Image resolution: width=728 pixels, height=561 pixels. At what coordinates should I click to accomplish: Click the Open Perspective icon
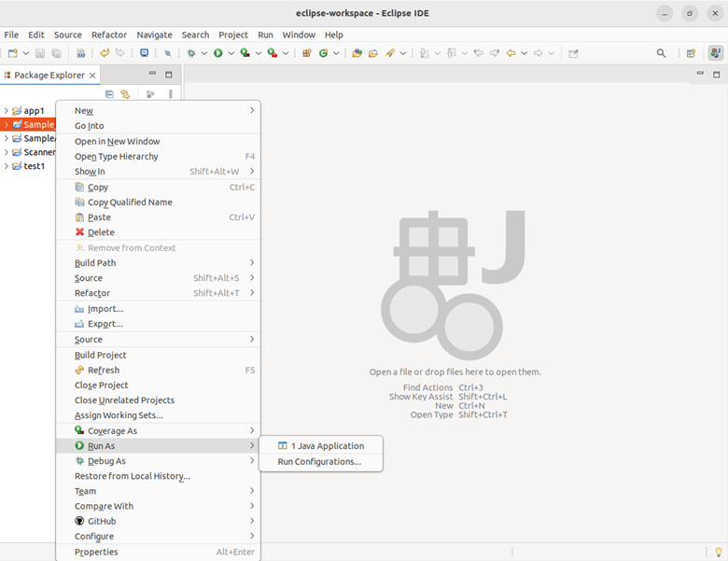tap(691, 53)
